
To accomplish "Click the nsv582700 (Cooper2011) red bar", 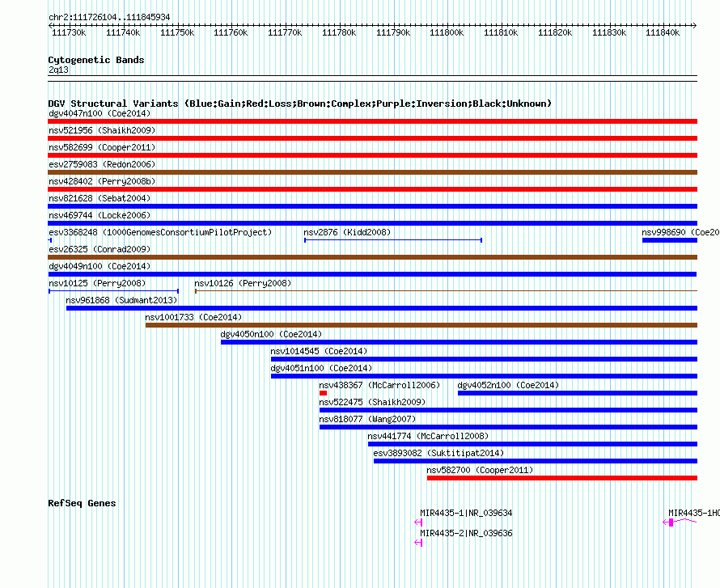I will click(562, 478).
